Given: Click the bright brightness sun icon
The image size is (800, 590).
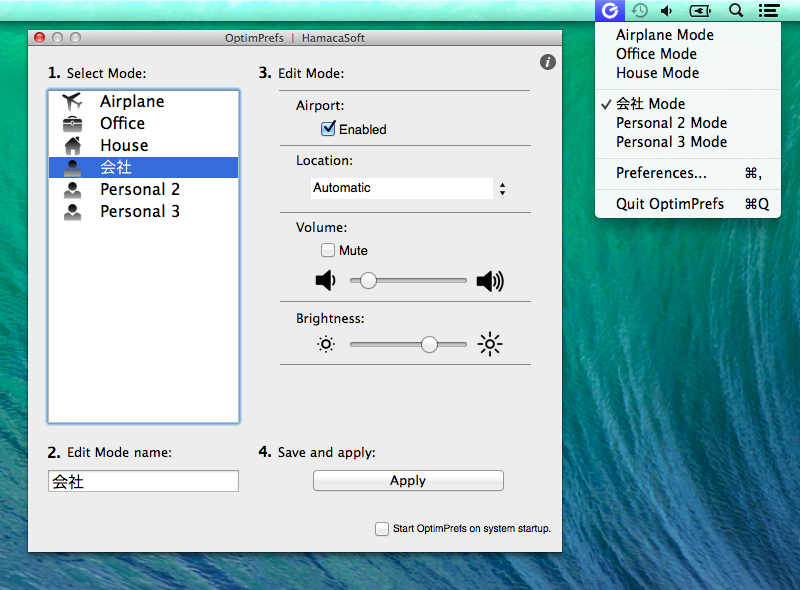Looking at the screenshot, I should pyautogui.click(x=490, y=344).
